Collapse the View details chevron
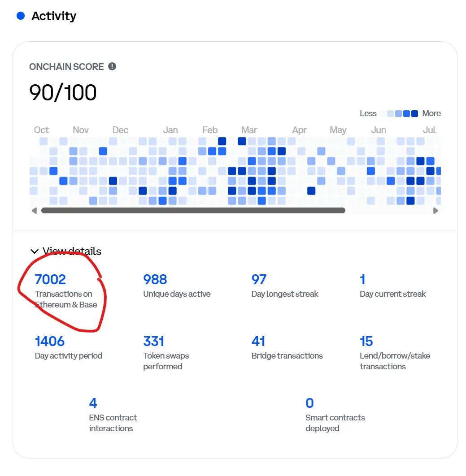The width and height of the screenshot is (466, 476). point(35,251)
